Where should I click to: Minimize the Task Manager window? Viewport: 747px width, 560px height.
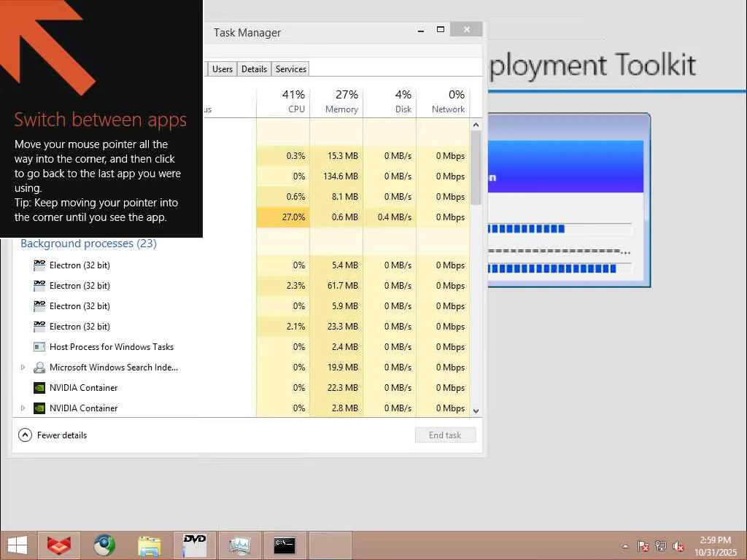[421, 30]
